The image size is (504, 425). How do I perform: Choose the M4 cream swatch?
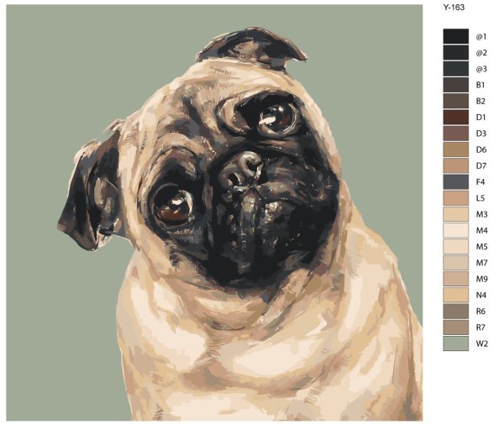click(455, 230)
